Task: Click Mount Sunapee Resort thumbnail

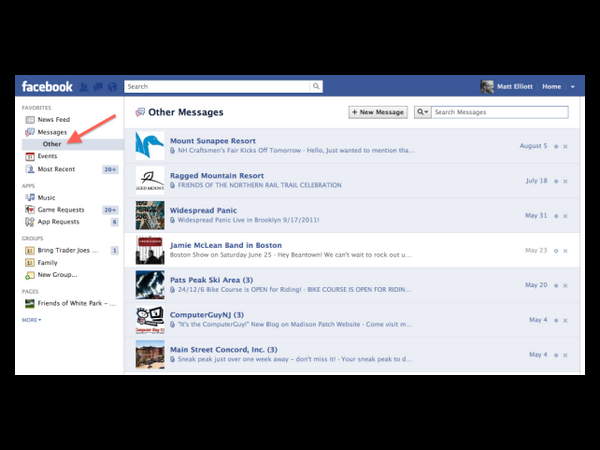Action: [x=150, y=146]
